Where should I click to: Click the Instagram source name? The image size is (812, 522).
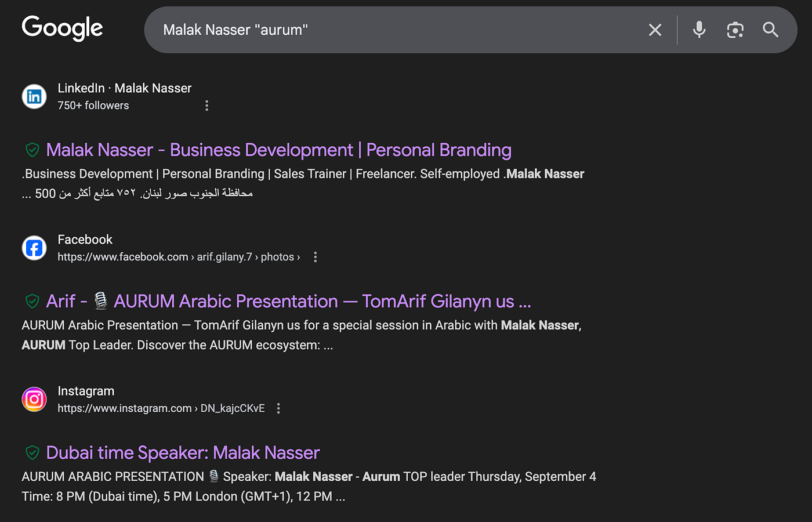click(86, 391)
